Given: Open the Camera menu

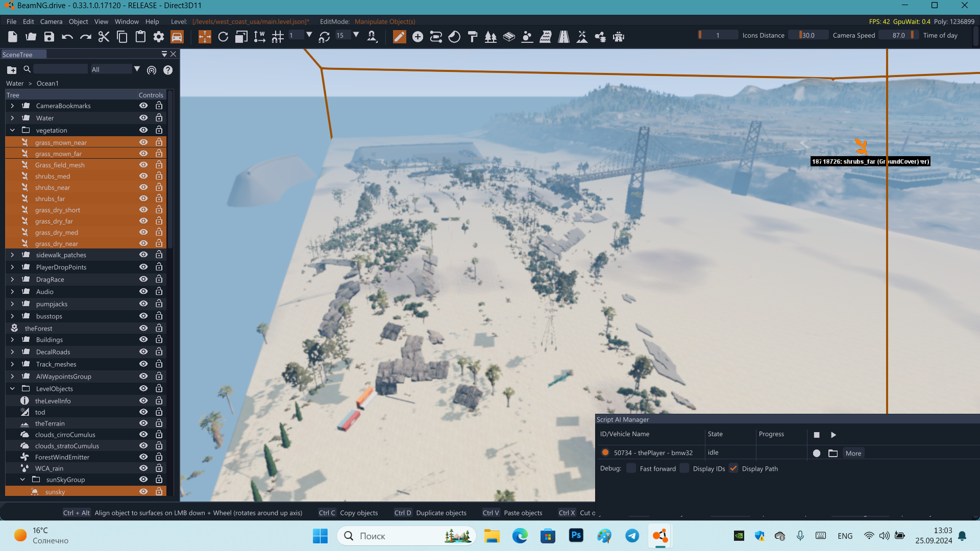Looking at the screenshot, I should [51, 21].
